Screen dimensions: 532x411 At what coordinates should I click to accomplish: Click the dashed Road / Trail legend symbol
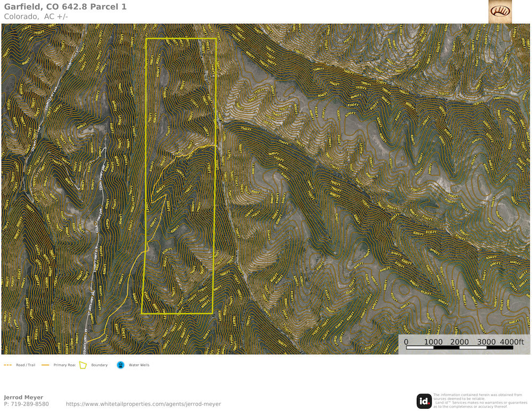8,365
